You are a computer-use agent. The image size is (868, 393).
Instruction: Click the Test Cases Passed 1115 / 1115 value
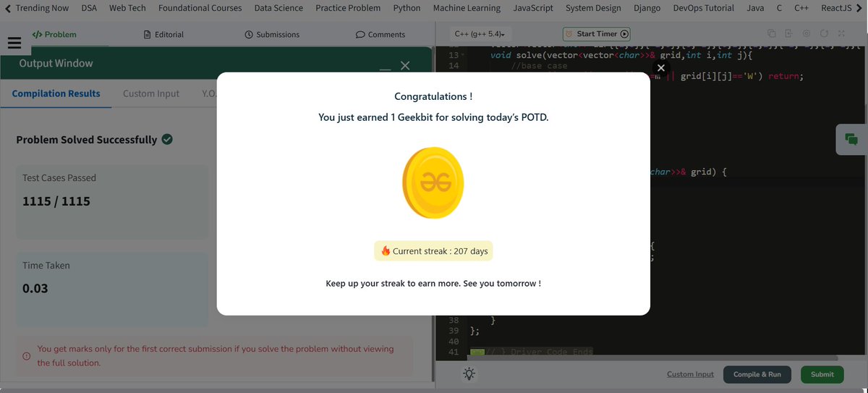(x=56, y=201)
